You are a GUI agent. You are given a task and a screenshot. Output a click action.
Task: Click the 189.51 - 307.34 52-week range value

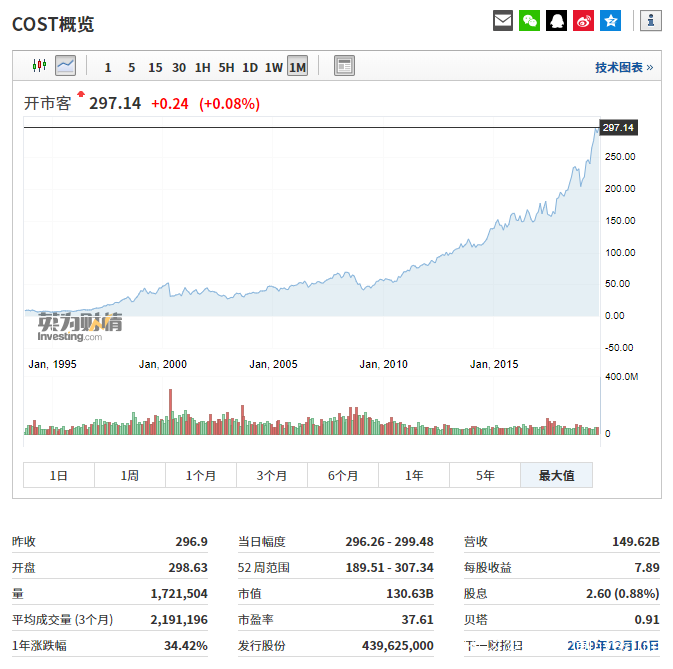click(389, 568)
